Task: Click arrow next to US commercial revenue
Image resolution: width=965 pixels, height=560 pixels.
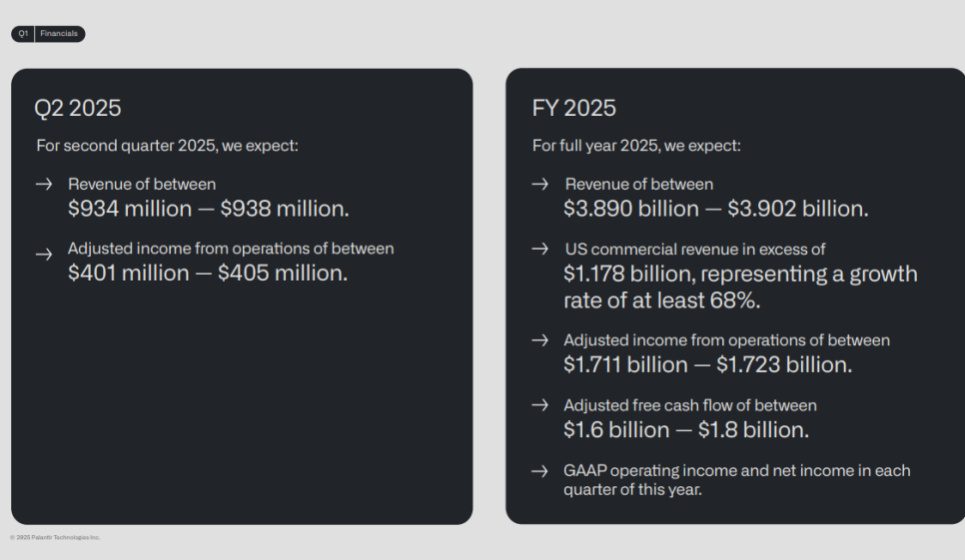Action: (x=539, y=249)
